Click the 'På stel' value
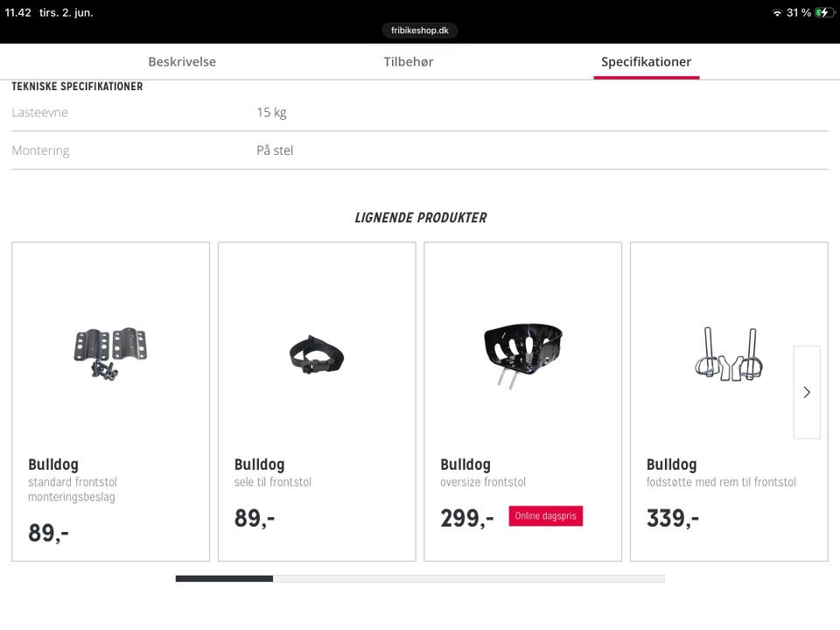Viewport: 840px width, 630px height. click(275, 150)
